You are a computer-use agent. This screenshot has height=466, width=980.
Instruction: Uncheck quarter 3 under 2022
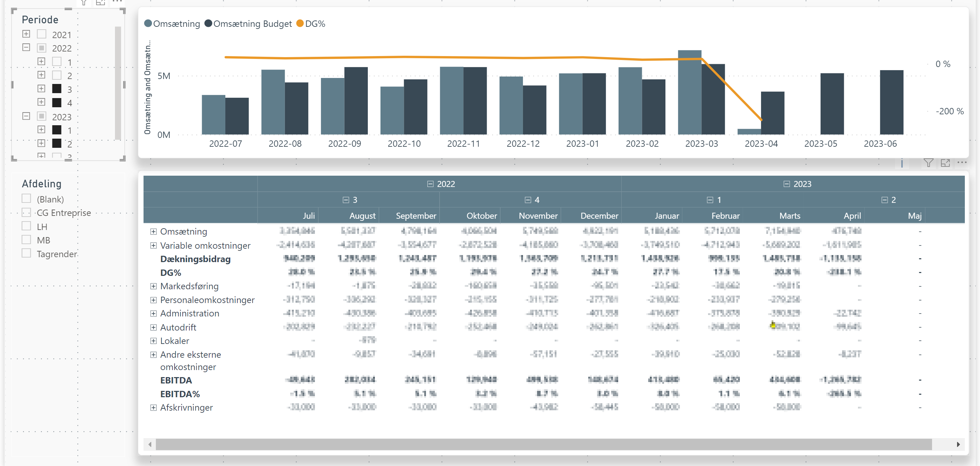(57, 89)
